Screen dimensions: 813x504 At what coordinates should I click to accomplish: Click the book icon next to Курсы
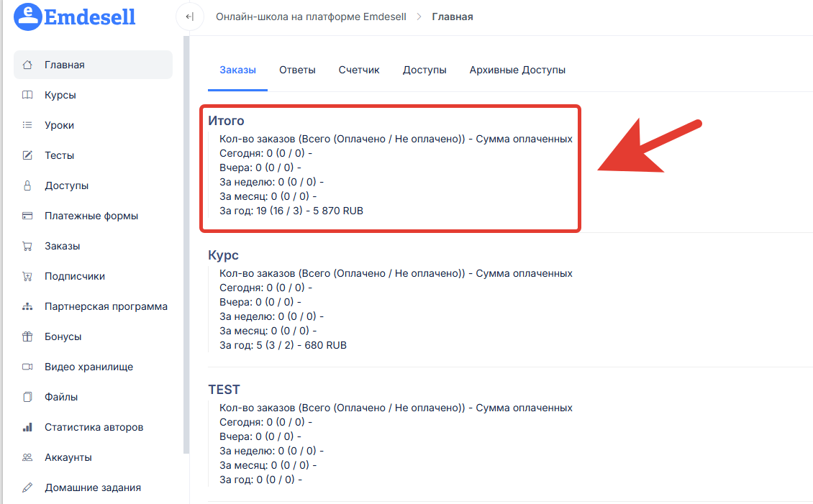pyautogui.click(x=28, y=95)
